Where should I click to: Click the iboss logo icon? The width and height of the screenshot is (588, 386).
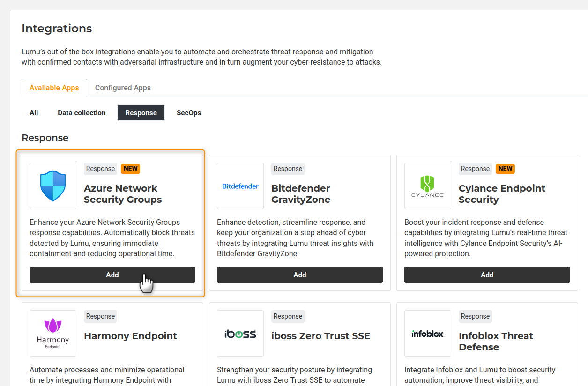pyautogui.click(x=240, y=334)
